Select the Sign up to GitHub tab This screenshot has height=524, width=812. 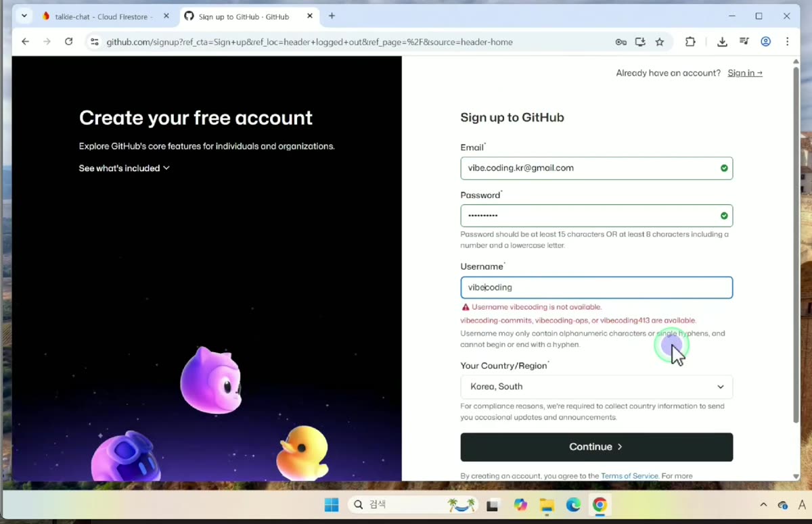point(244,16)
